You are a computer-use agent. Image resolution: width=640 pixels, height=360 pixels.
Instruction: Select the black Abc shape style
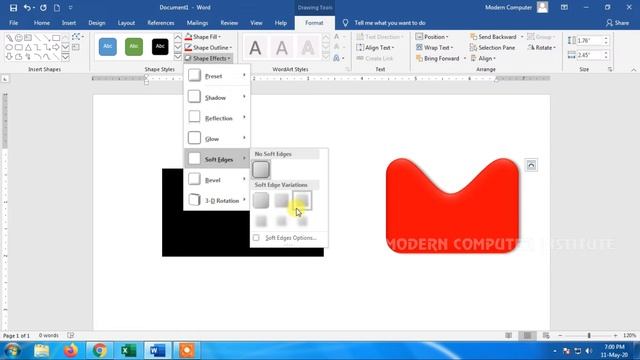[x=160, y=47]
